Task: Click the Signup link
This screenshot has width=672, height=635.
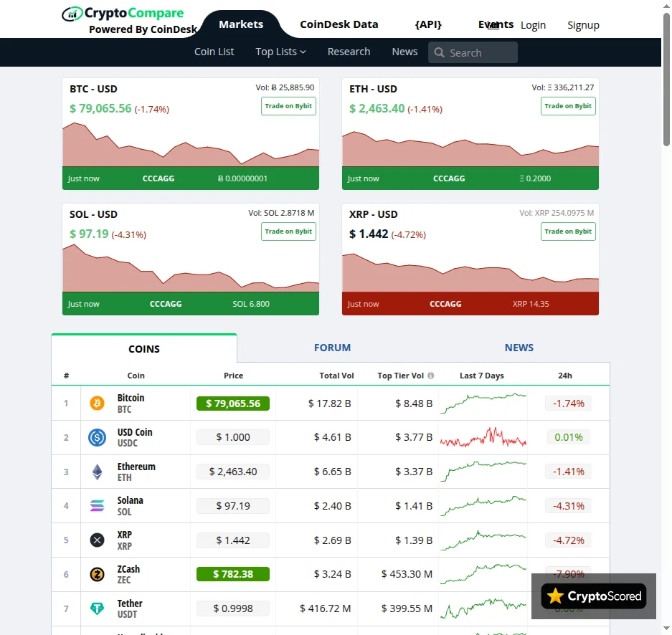Action: [x=583, y=25]
